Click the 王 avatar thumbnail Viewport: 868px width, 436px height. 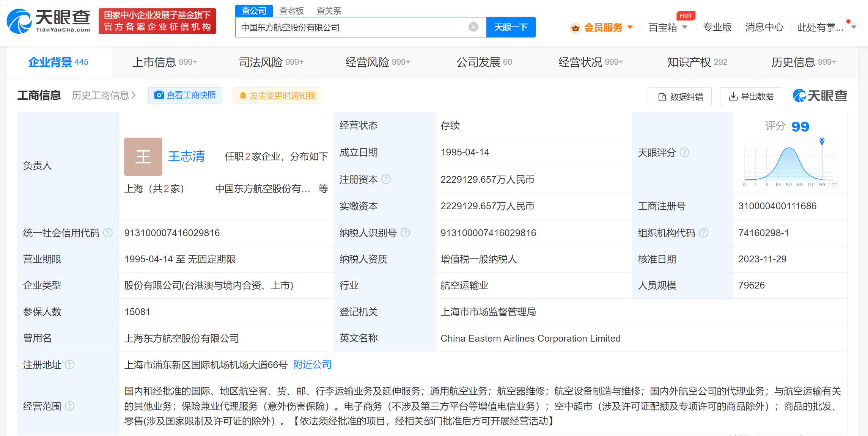(143, 157)
